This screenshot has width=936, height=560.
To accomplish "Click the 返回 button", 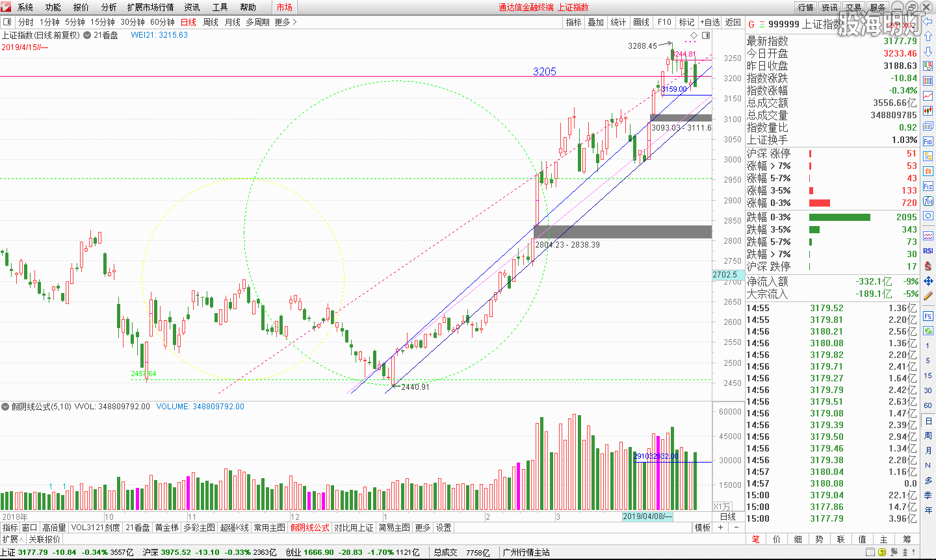I will [x=733, y=22].
